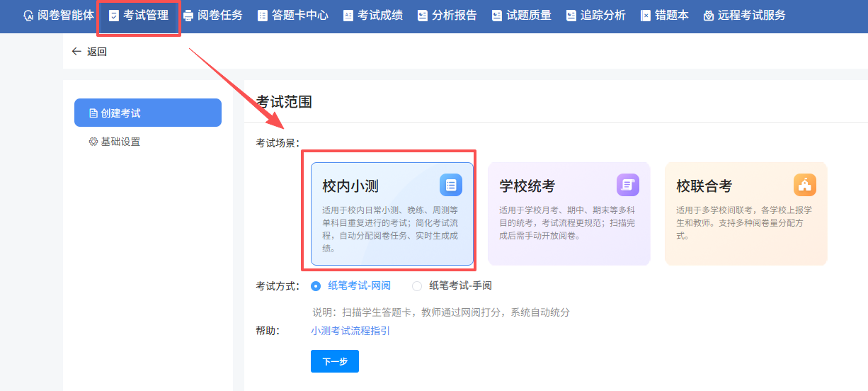Click the 答题卡中心 icon in the navigation bar
Viewport: 868px width, 391px height.
263,16
